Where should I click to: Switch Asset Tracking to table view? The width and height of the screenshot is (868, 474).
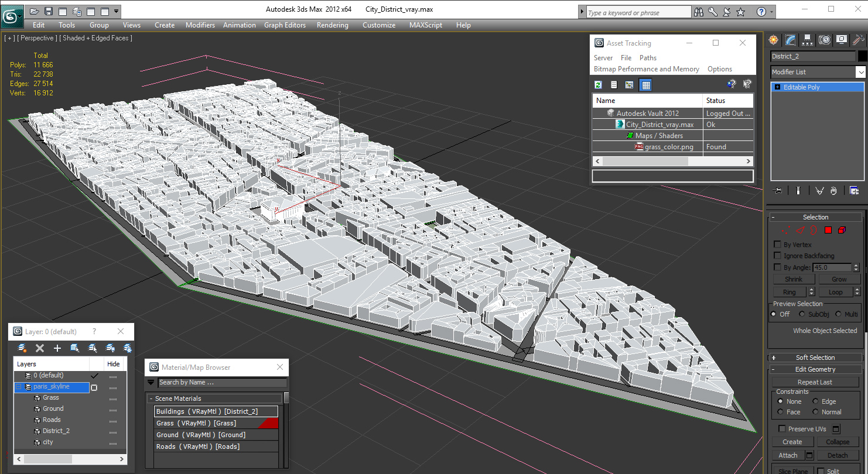click(645, 85)
